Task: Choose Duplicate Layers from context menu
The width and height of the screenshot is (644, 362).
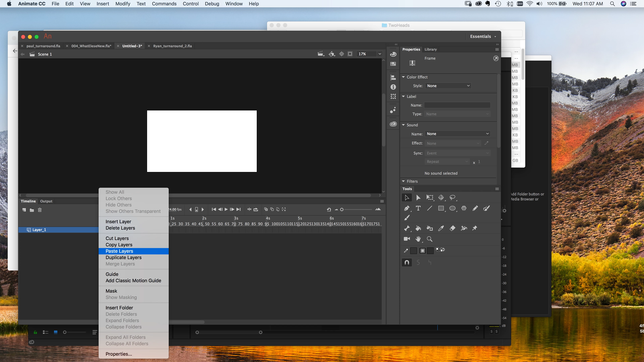Action: pos(123,257)
